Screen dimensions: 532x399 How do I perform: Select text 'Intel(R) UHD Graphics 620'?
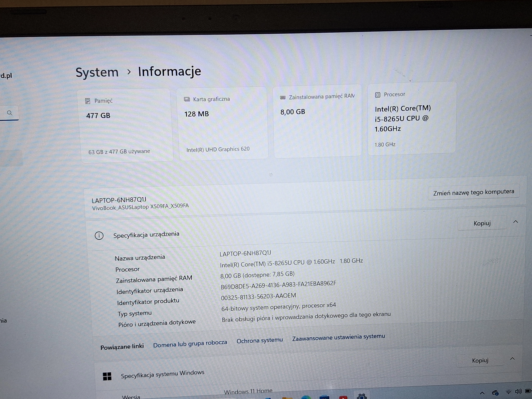tap(218, 149)
